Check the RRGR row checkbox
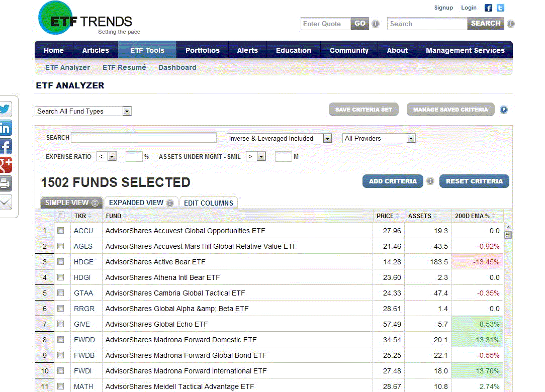545x392 pixels. (x=61, y=309)
